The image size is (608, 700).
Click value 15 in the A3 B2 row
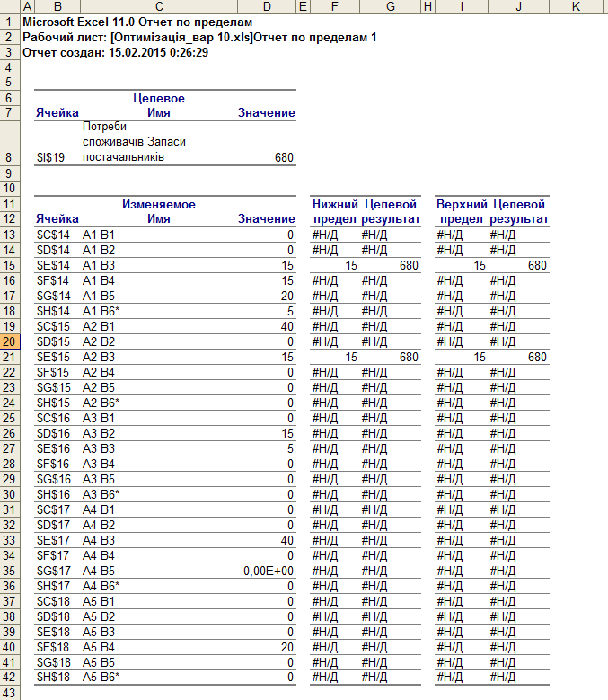[287, 433]
